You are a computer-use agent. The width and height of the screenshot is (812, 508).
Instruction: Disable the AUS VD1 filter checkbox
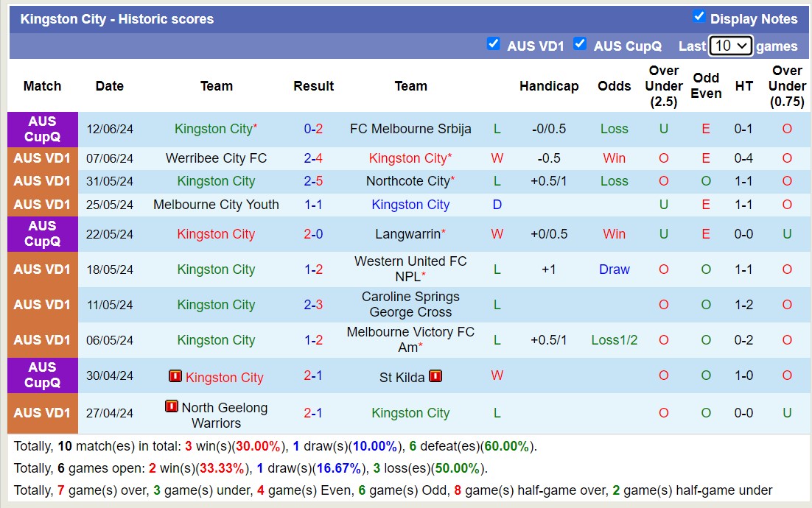point(494,45)
